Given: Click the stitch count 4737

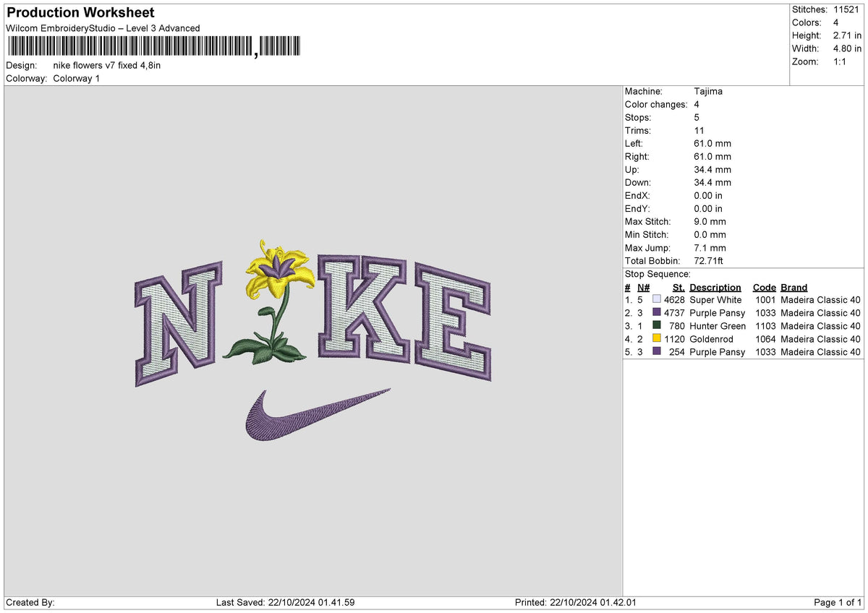Looking at the screenshot, I should 674,313.
